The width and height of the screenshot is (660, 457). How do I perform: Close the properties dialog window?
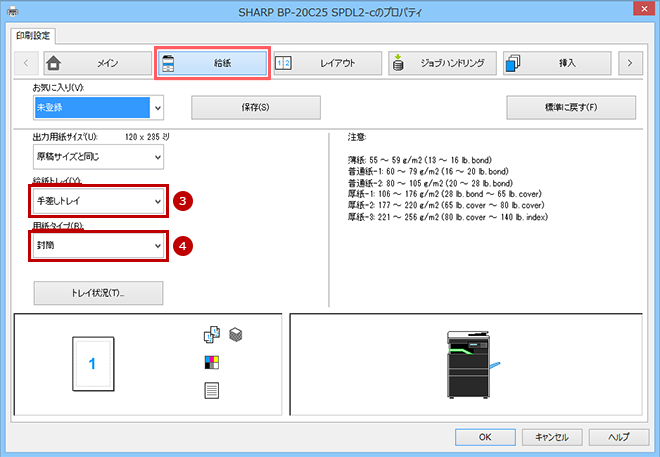644,9
